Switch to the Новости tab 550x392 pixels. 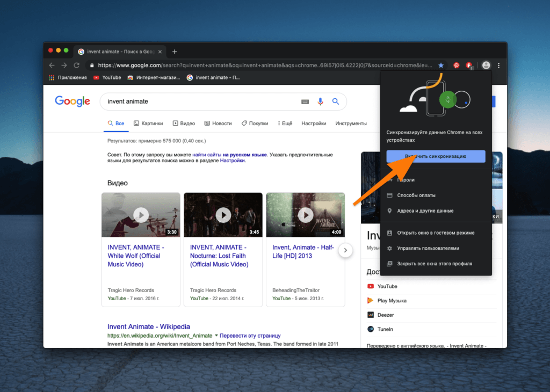pyautogui.click(x=218, y=124)
